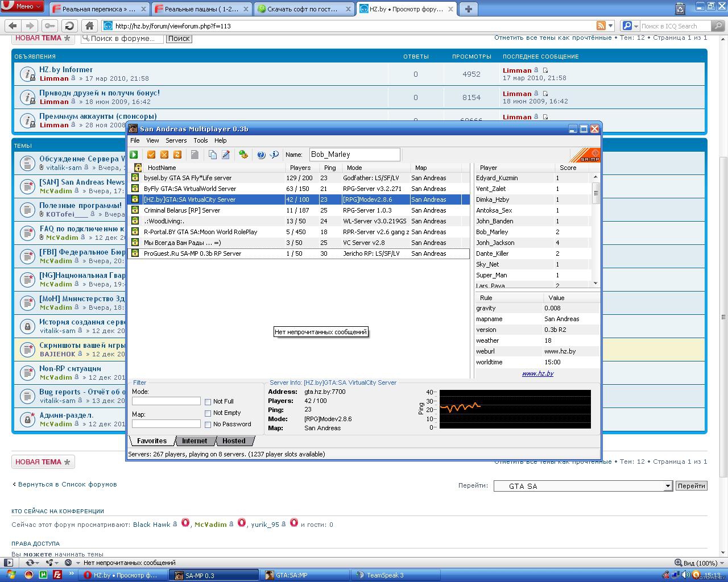728x582 pixels.
Task: Click the Mode filter input field
Action: (x=166, y=401)
